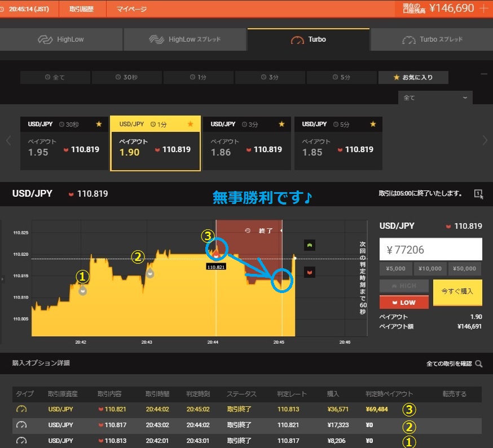The image size is (493, 448).
Task: Switch to the Turbo スプレッド tab
Action: tap(432, 39)
